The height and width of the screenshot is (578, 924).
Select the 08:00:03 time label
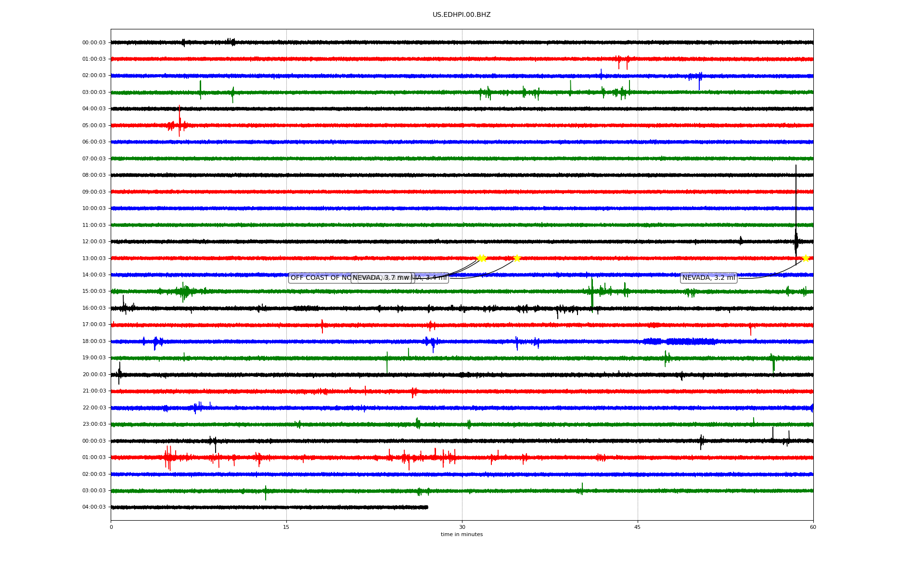pyautogui.click(x=94, y=175)
